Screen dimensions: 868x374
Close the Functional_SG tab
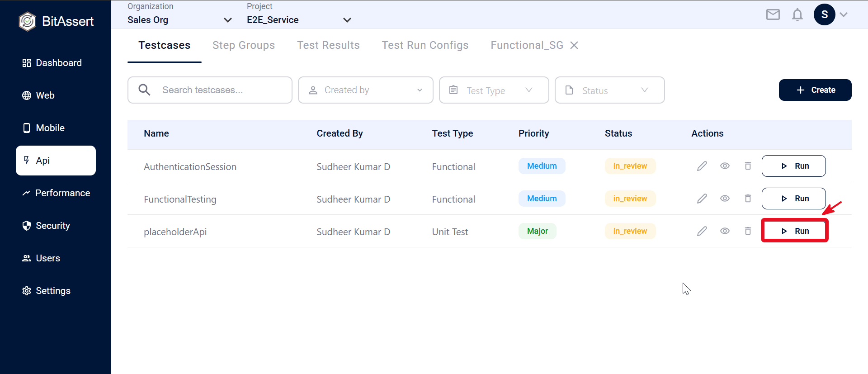coord(574,45)
